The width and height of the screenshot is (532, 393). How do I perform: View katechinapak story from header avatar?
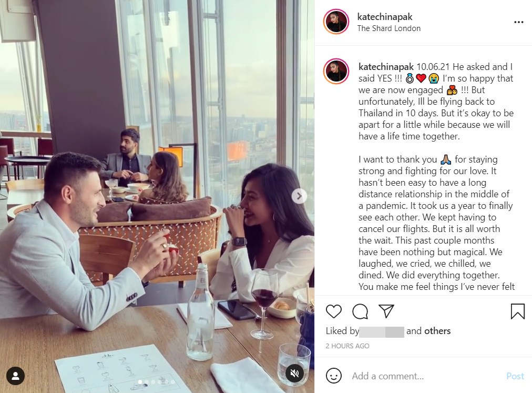[x=336, y=22]
